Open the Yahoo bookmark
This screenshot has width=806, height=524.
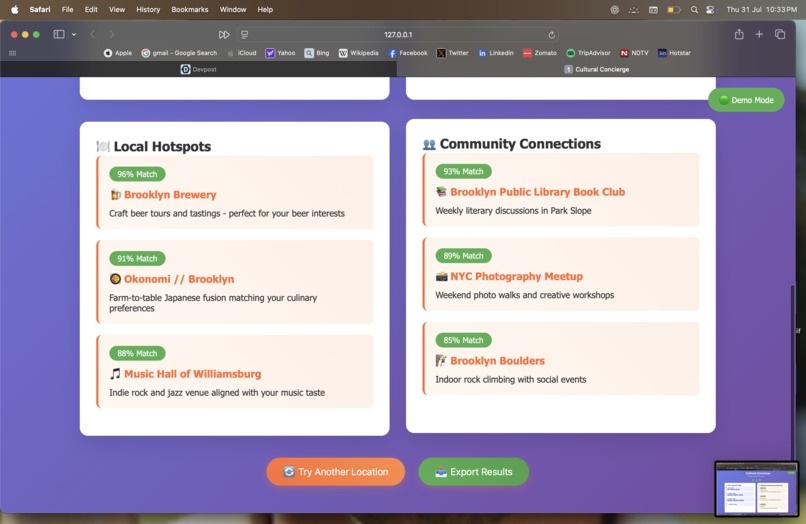coord(280,53)
